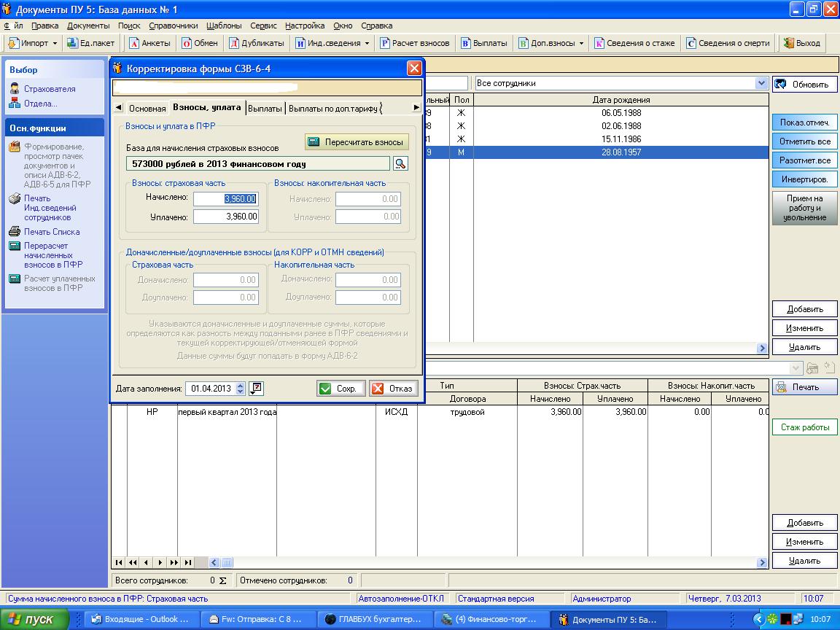The height and width of the screenshot is (630, 840).
Task: Open Отдела section in sidebar
Action: tap(40, 104)
